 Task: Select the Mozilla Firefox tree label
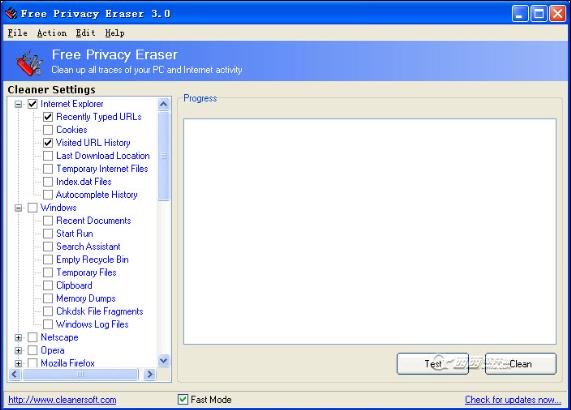pyautogui.click(x=67, y=363)
